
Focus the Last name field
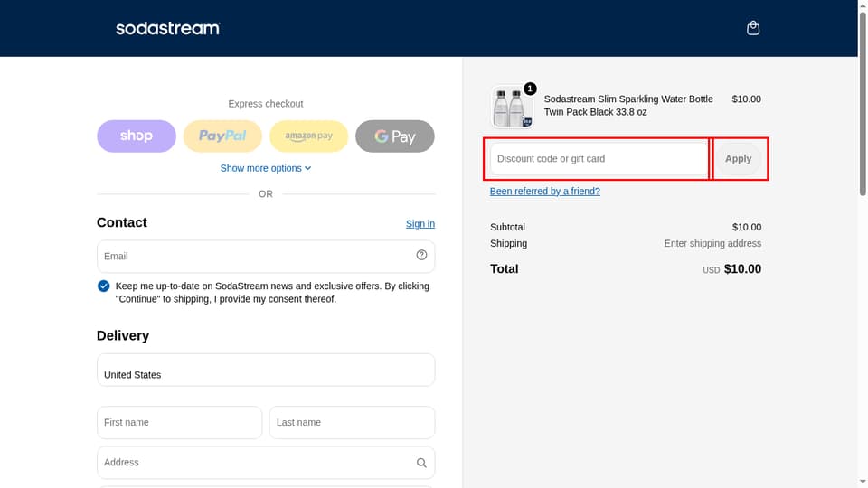click(x=352, y=422)
